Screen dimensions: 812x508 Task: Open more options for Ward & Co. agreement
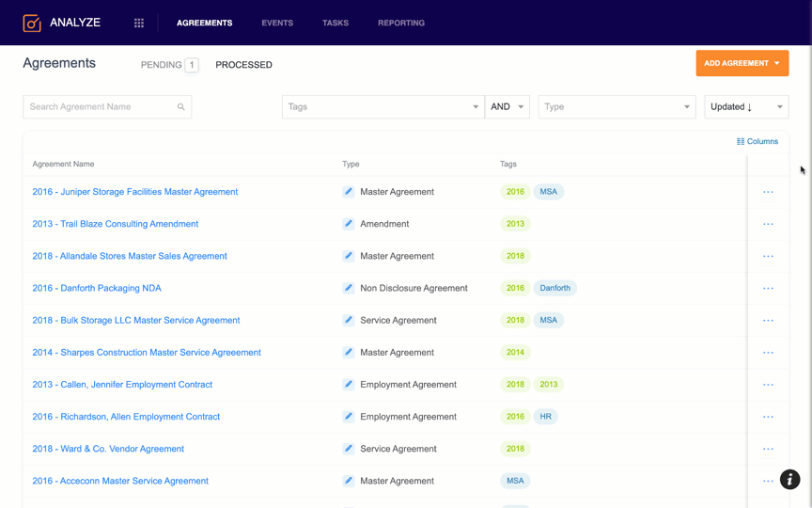click(x=768, y=449)
